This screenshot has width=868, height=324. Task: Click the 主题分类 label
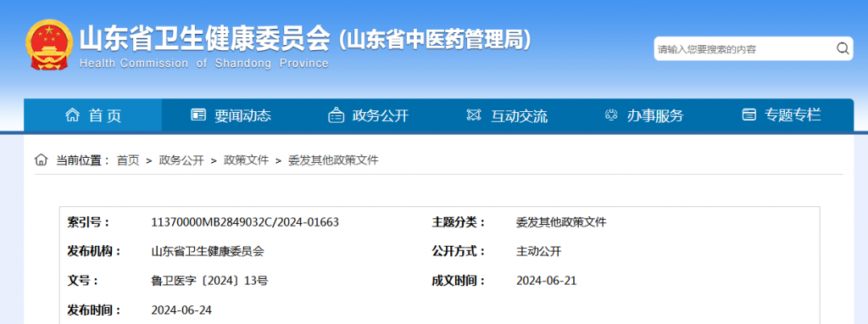(x=459, y=222)
